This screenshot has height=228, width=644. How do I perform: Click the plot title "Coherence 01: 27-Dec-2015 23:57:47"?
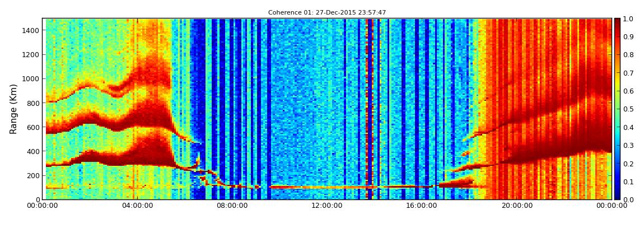click(327, 13)
